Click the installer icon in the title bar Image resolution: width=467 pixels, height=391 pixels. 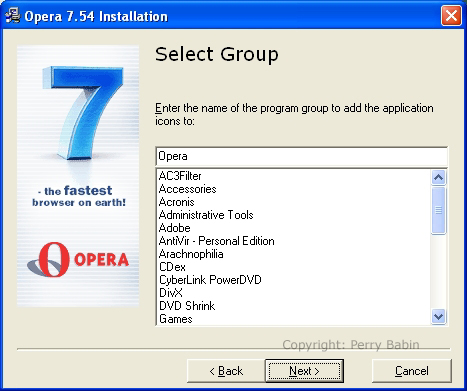[x=13, y=16]
